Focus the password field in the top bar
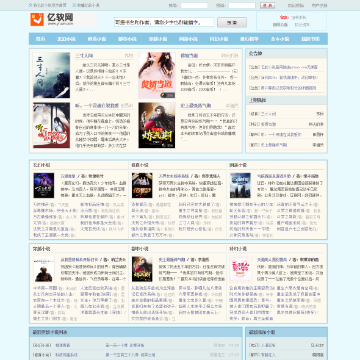This screenshot has width=360, height=360. point(242,6)
